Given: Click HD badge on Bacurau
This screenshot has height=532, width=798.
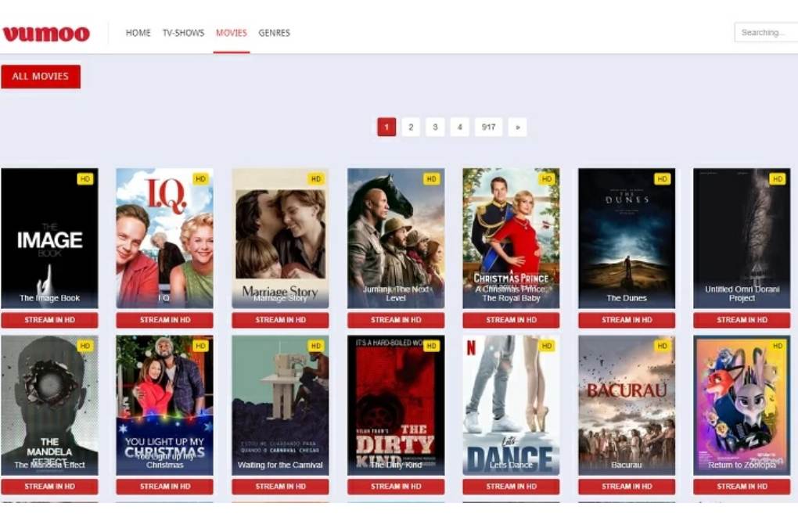Looking at the screenshot, I should (x=662, y=346).
